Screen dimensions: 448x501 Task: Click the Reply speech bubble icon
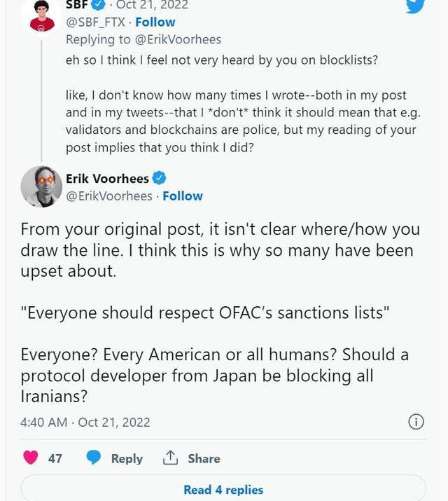coord(94,458)
